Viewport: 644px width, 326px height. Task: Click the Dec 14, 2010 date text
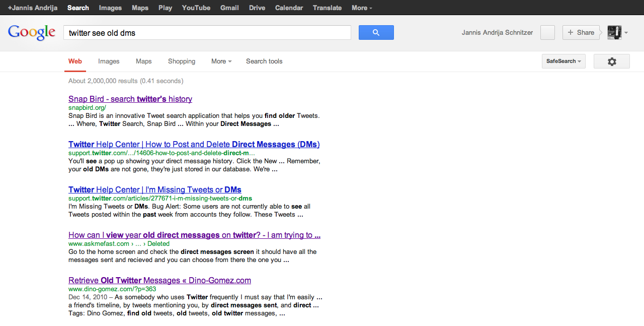88,297
